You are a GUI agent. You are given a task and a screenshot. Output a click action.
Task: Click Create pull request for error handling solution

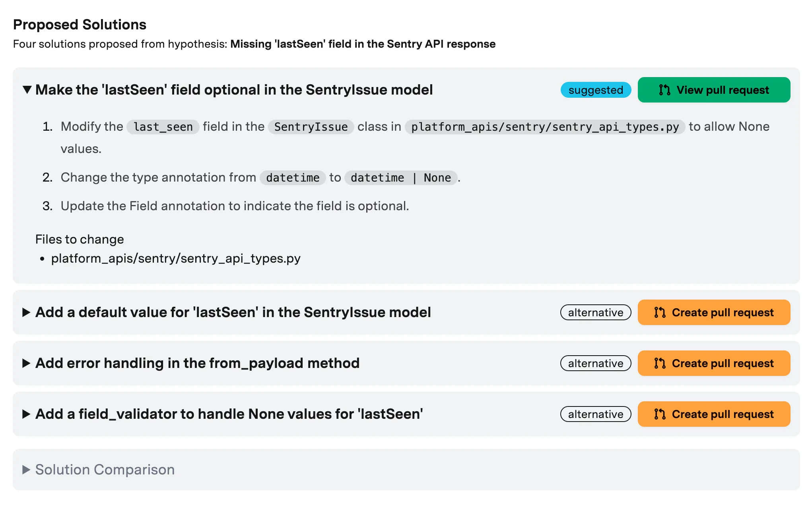click(714, 363)
